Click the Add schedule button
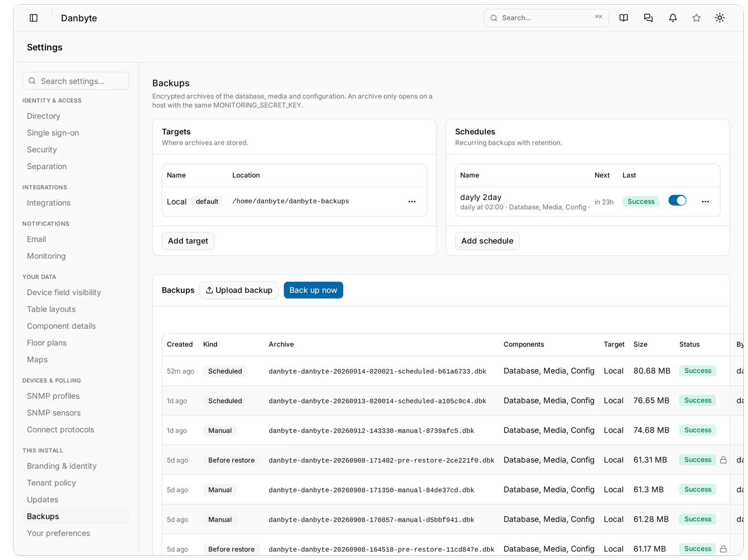 (x=487, y=241)
